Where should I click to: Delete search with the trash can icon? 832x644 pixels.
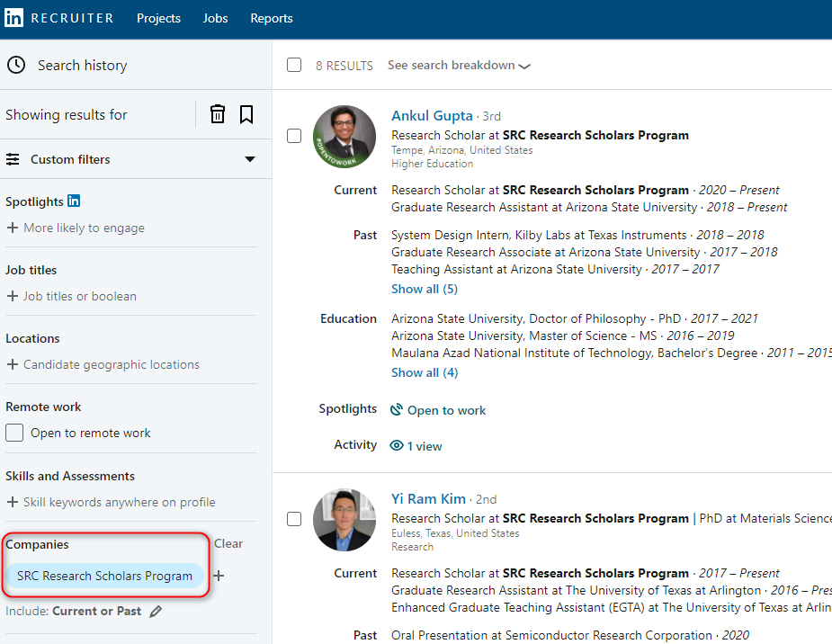pos(218,114)
